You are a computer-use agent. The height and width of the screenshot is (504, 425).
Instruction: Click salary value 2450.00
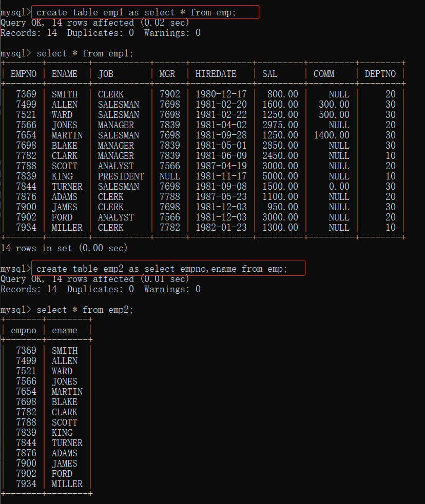280,156
